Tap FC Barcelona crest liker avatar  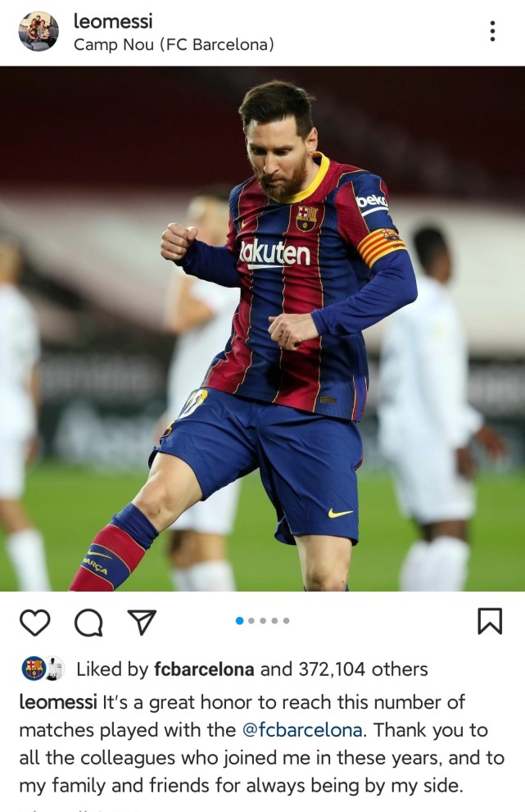tap(34, 669)
